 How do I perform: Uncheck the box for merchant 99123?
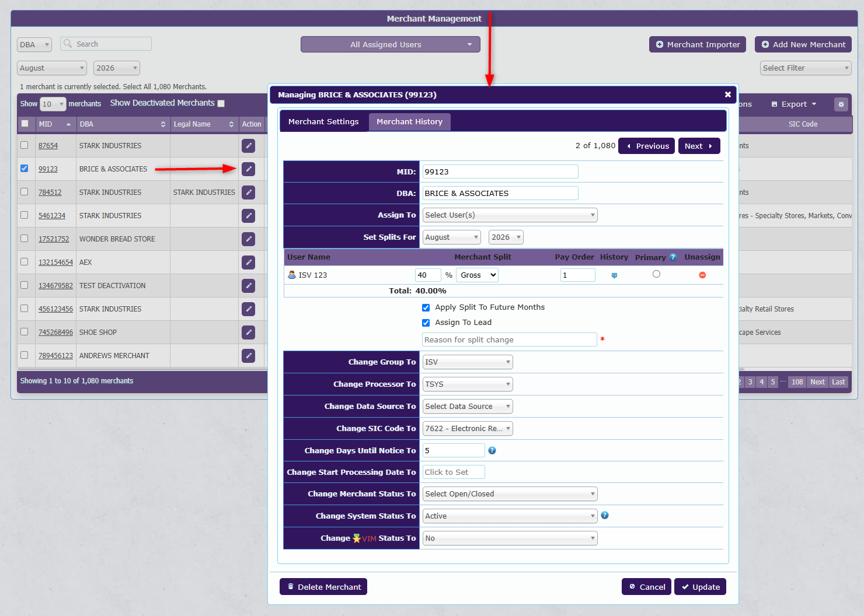pyautogui.click(x=25, y=169)
